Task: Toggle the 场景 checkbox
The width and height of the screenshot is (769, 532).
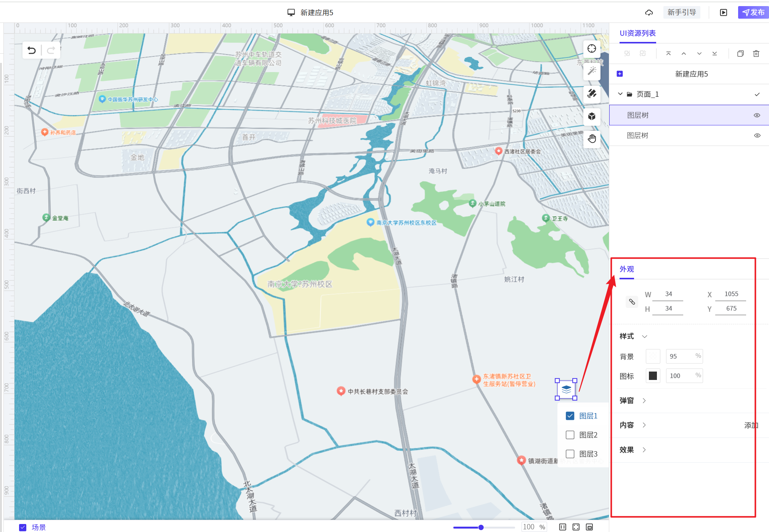Action: (x=23, y=527)
